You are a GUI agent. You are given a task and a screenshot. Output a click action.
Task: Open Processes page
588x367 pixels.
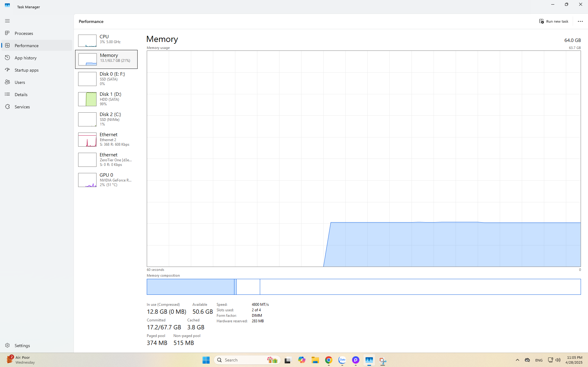[x=37, y=33]
